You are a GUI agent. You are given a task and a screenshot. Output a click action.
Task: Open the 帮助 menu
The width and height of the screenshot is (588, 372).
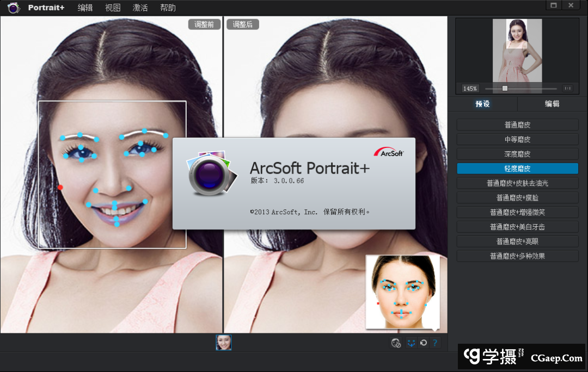coord(168,7)
